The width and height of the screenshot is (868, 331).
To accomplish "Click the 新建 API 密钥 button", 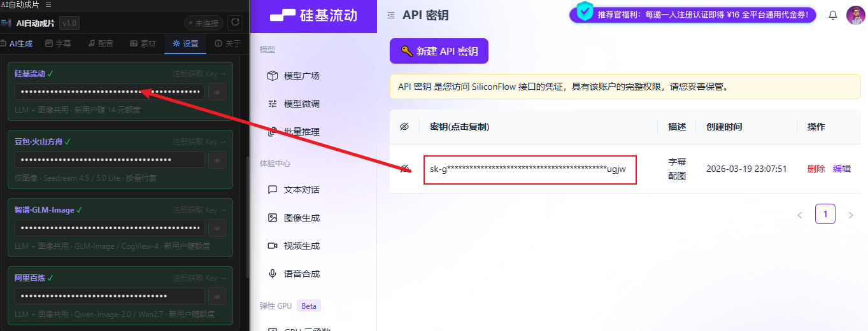I will (x=439, y=51).
